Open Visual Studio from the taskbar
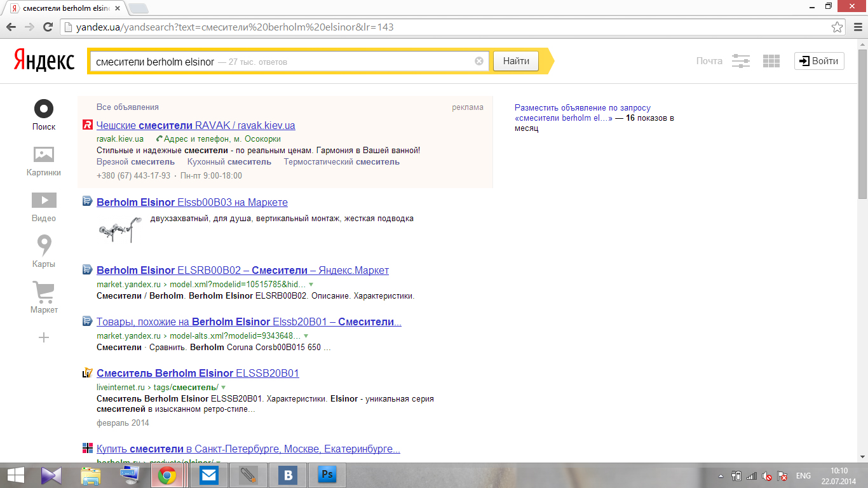 [x=51, y=475]
